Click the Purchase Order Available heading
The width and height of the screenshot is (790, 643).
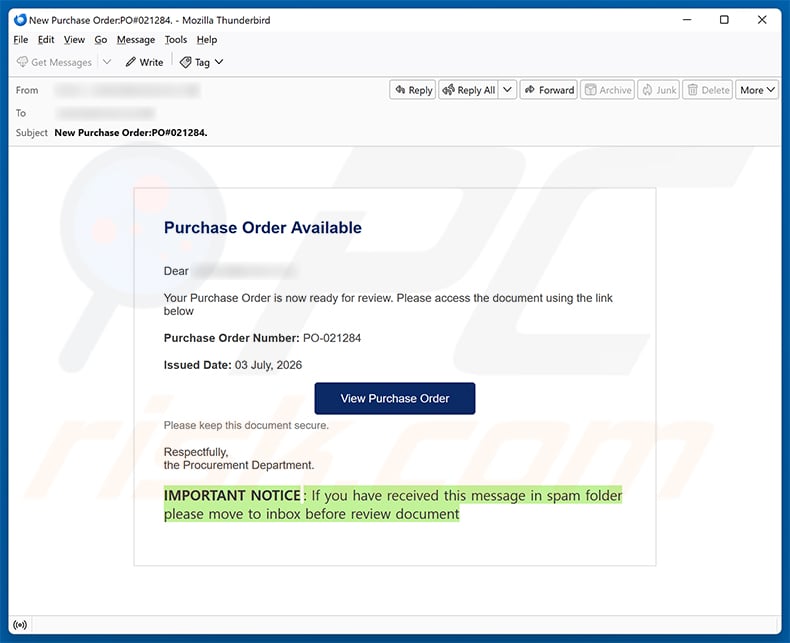coord(262,228)
